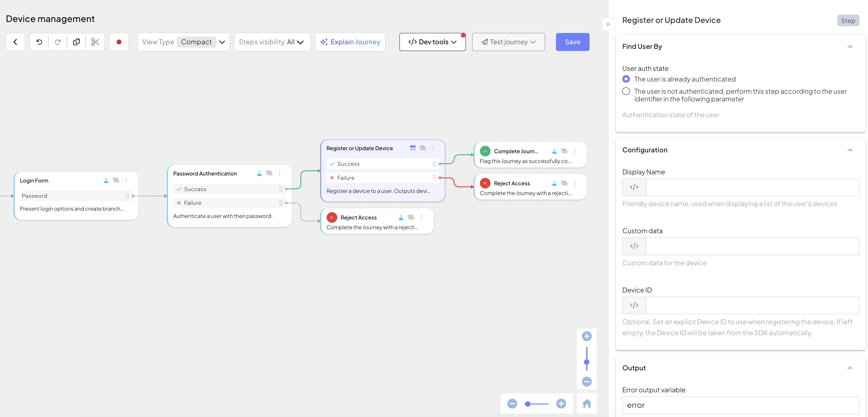This screenshot has height=417, width=868.
Task: Click drag handle on Register Device Success row
Action: (x=434, y=164)
